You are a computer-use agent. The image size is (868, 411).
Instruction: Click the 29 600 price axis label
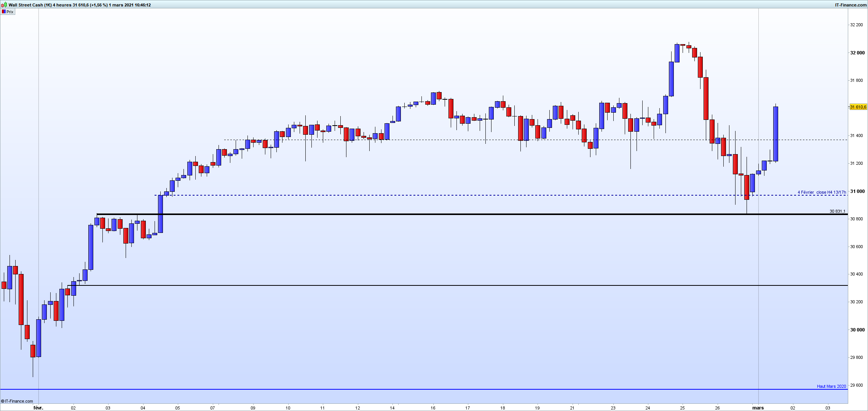(857, 385)
